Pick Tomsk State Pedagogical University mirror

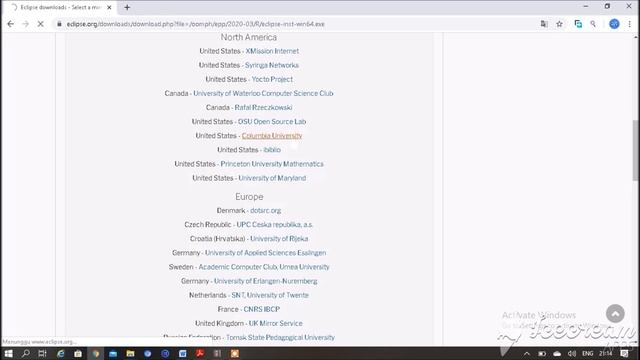pyautogui.click(x=280, y=338)
